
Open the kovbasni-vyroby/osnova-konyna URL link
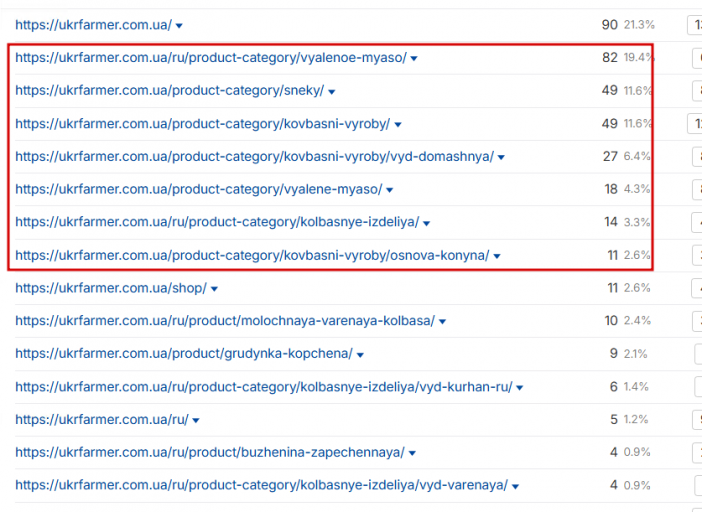252,256
